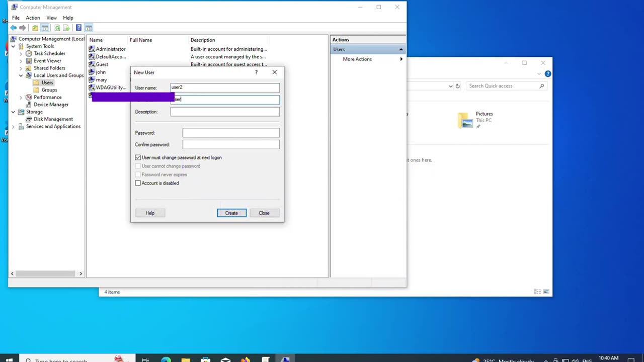Click the Device Manager icon in tree

(29, 105)
